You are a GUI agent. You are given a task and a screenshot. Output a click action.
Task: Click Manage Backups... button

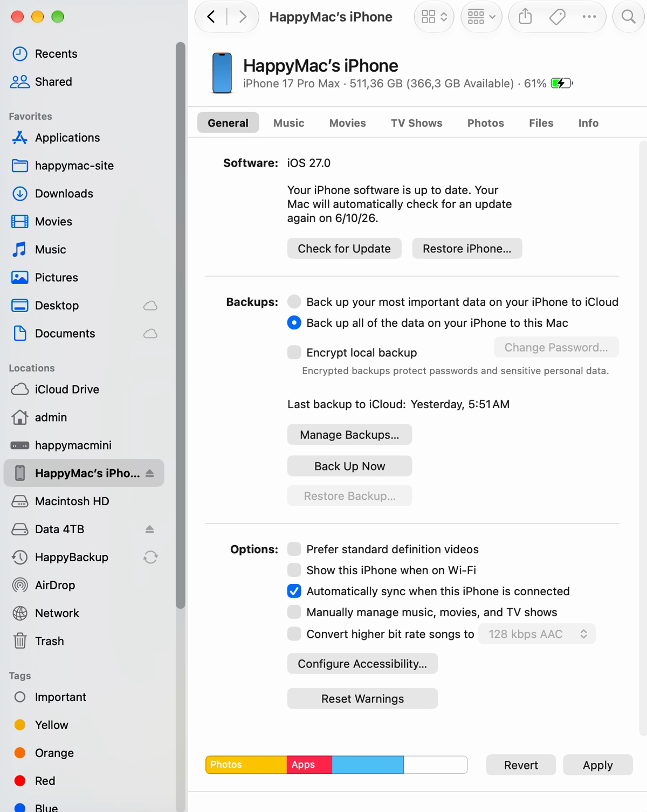(x=350, y=435)
